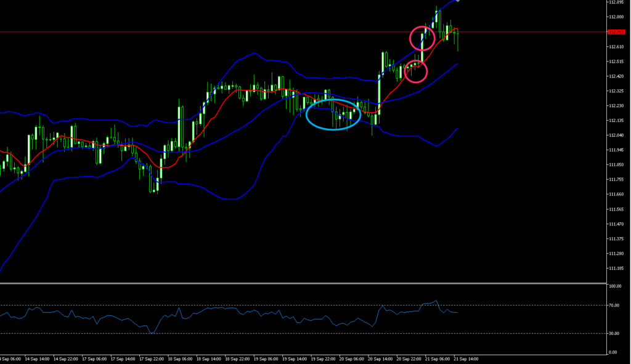Screen dimensions: 631x364
Task: Click the 111.185 price axis label
Action: (616, 269)
